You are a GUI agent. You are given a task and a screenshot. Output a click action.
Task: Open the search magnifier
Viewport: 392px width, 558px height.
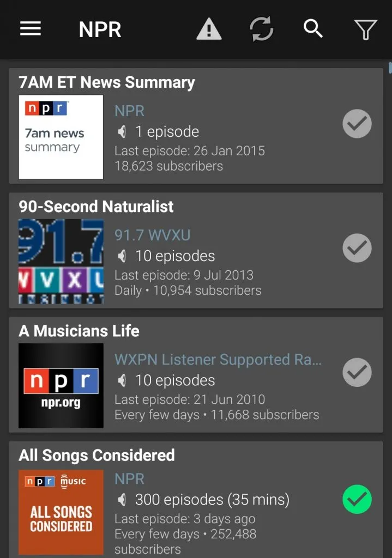pos(313,29)
